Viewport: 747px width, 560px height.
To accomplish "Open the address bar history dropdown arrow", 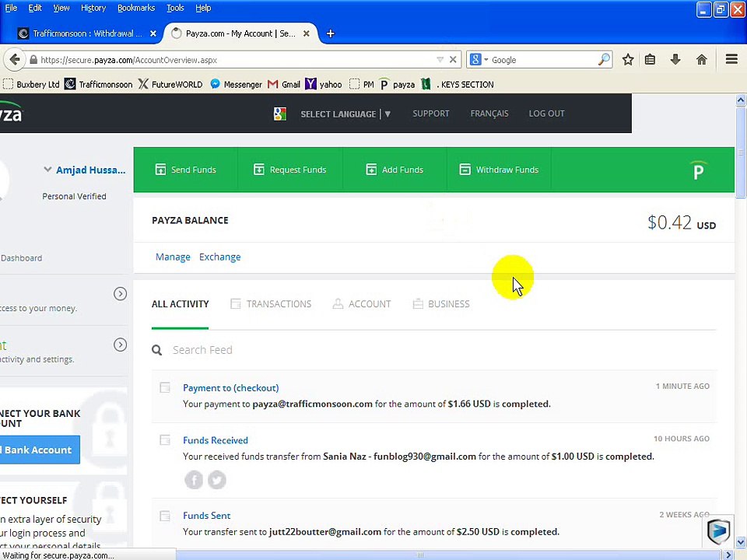I will 440,60.
